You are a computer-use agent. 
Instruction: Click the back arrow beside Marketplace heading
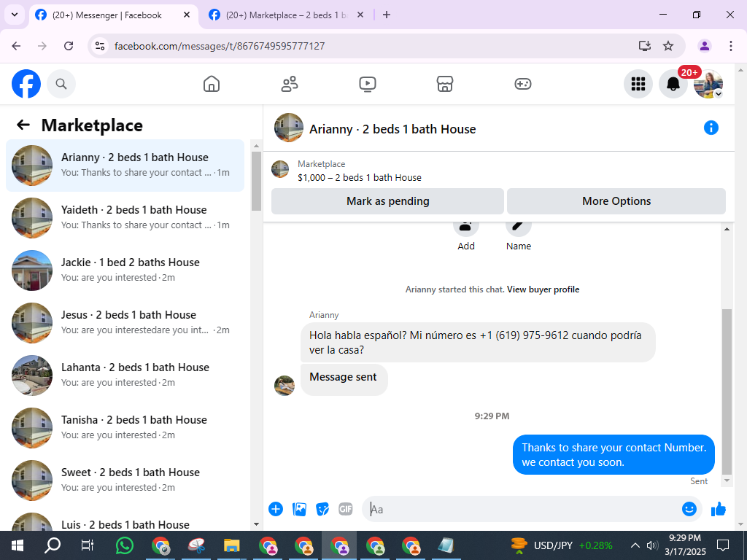23,125
